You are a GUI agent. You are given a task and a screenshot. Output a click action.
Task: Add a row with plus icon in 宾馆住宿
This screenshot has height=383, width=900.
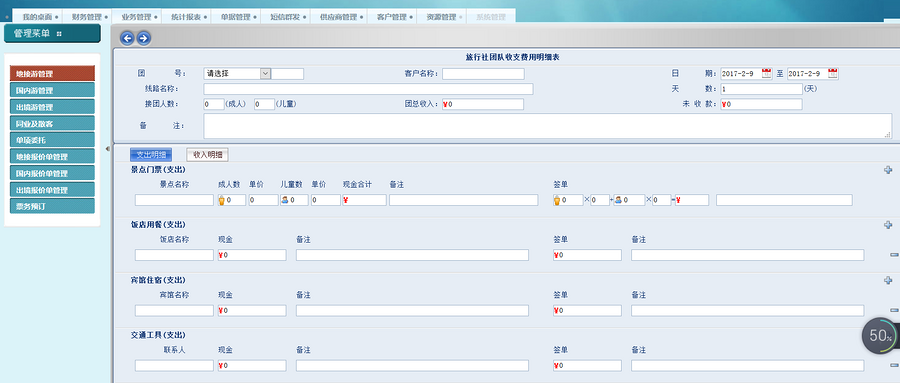pyautogui.click(x=888, y=280)
